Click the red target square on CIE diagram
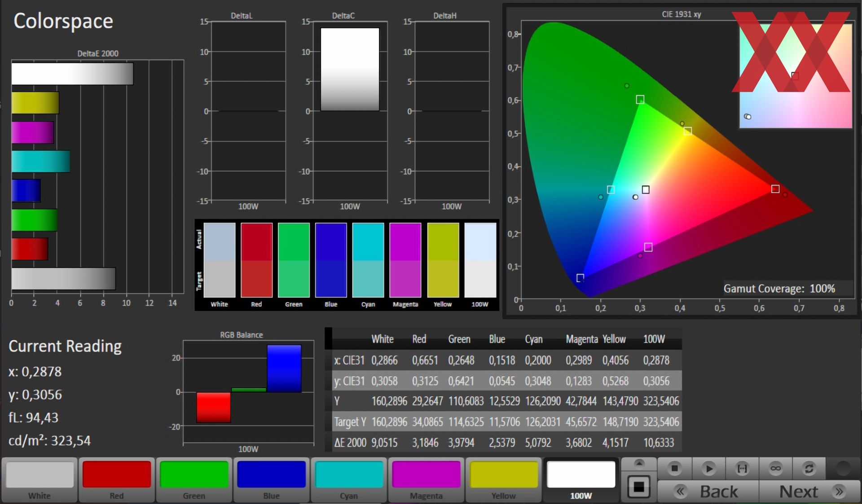Image resolution: width=862 pixels, height=504 pixels. [775, 189]
